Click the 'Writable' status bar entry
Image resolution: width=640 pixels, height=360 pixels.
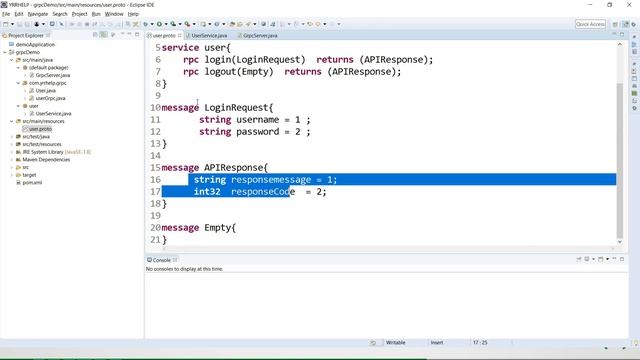(x=396, y=342)
